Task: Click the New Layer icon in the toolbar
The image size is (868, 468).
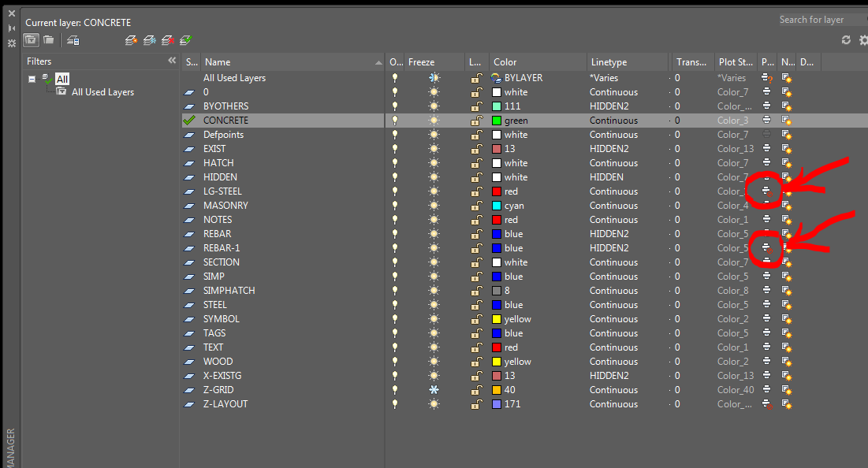Action: 131,40
